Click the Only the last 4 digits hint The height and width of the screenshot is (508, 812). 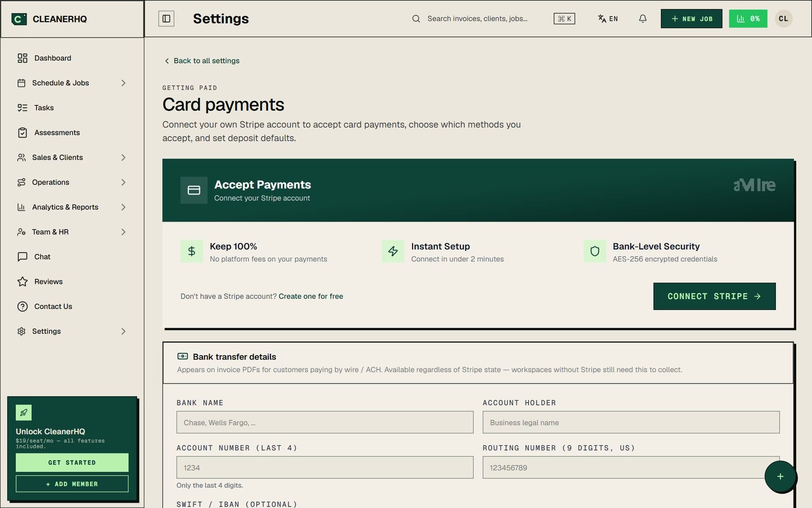click(210, 486)
